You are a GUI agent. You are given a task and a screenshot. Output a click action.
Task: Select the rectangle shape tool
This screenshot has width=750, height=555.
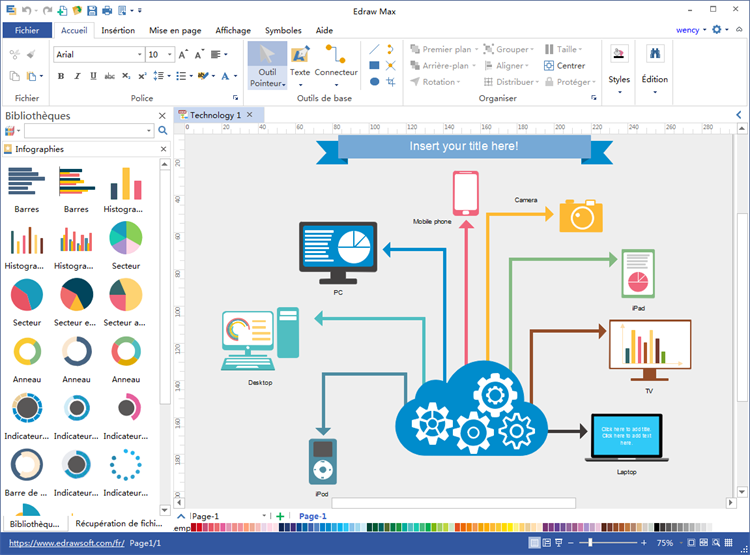coord(374,65)
